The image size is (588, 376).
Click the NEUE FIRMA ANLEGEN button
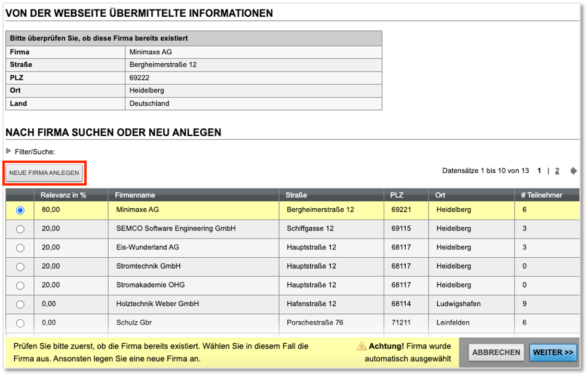[x=44, y=172]
